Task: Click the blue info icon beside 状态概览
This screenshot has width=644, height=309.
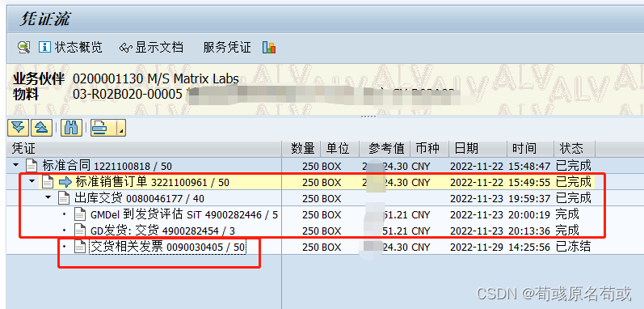Action: (x=44, y=47)
